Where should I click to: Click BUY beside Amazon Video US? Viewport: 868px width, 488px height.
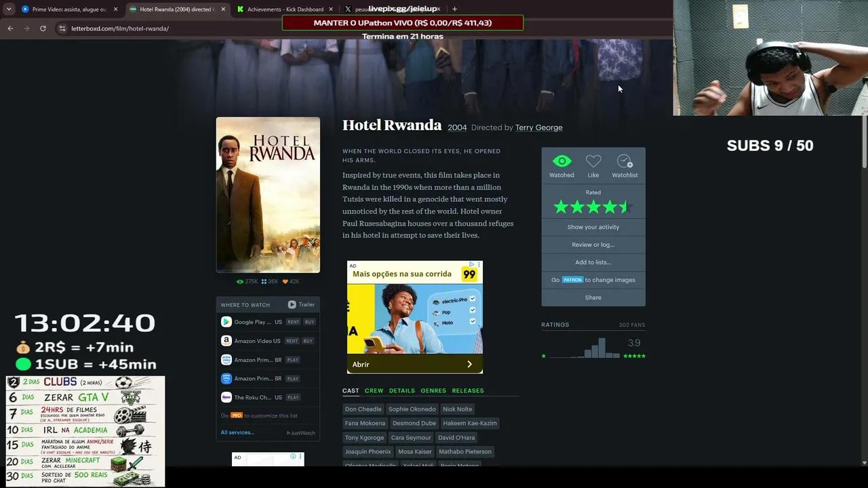click(x=308, y=341)
